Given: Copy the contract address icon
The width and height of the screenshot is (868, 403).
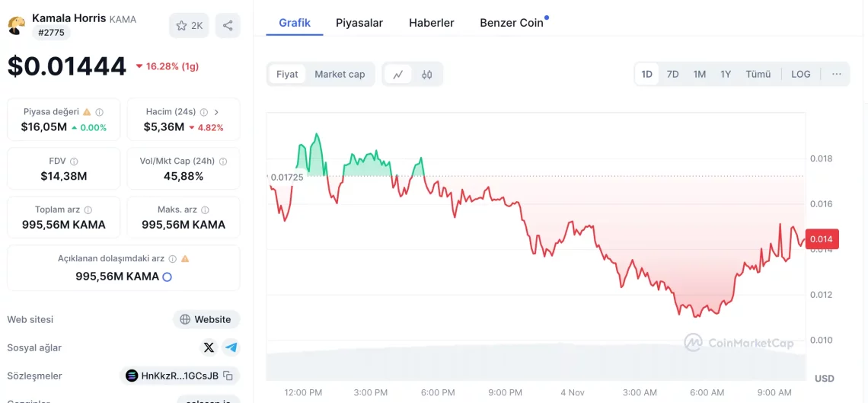Looking at the screenshot, I should click(x=228, y=376).
